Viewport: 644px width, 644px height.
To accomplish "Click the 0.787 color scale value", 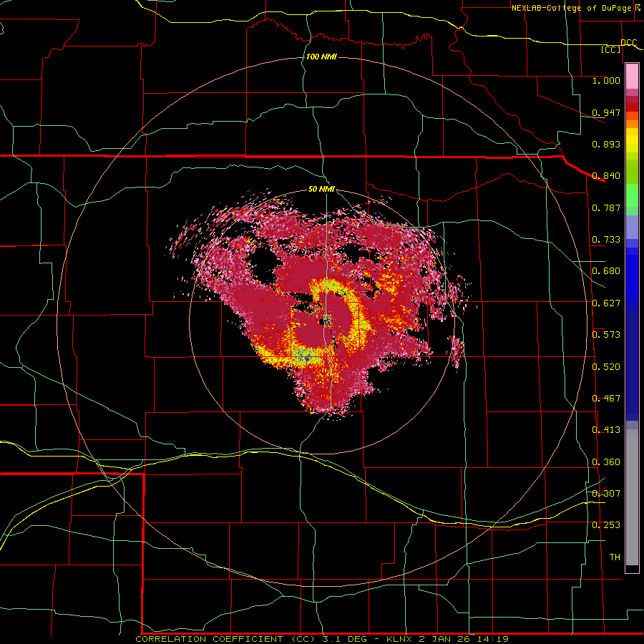I will click(606, 208).
